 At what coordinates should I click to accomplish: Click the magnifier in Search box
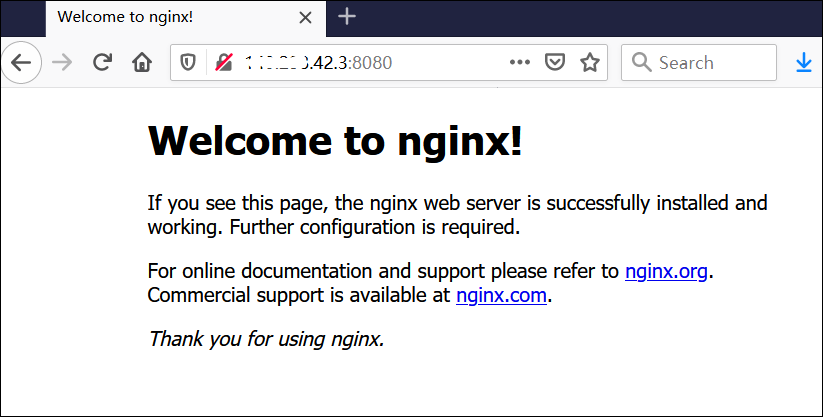(641, 62)
